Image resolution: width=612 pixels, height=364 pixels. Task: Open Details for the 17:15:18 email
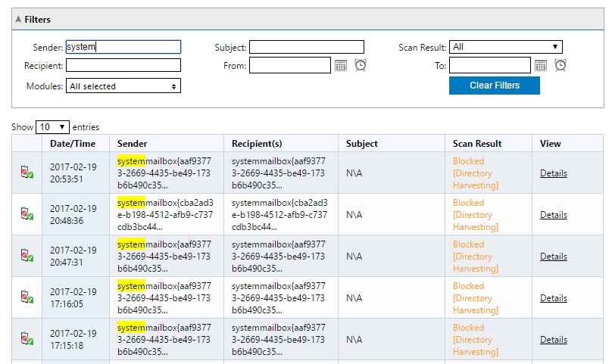(x=553, y=340)
